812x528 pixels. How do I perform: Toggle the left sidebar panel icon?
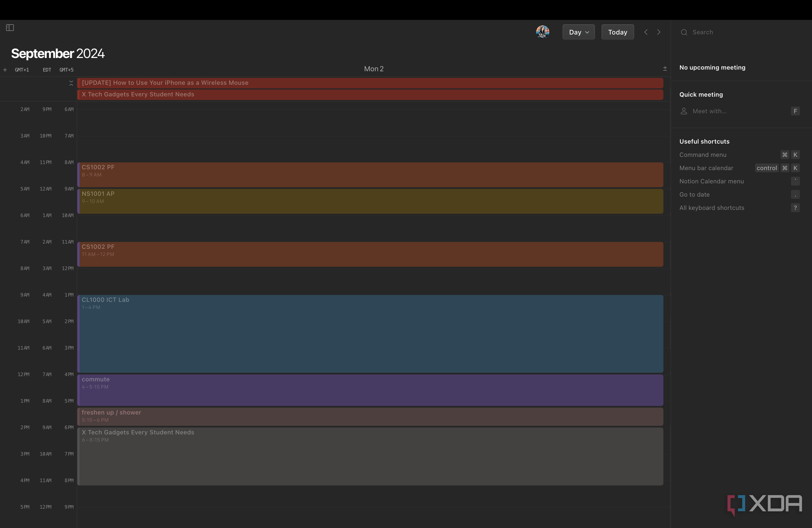[x=10, y=28]
